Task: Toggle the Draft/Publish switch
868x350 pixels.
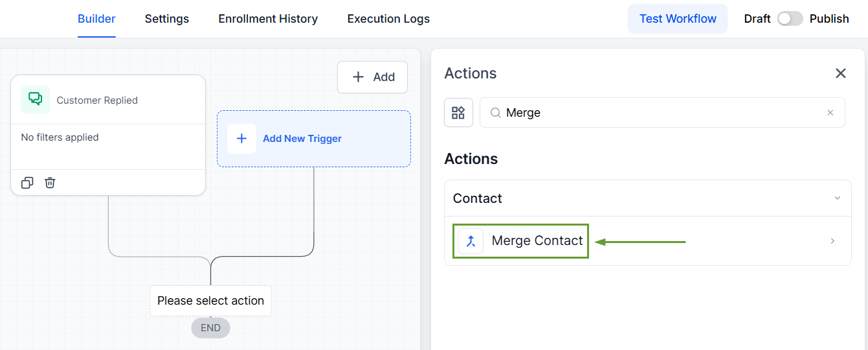Action: click(790, 19)
